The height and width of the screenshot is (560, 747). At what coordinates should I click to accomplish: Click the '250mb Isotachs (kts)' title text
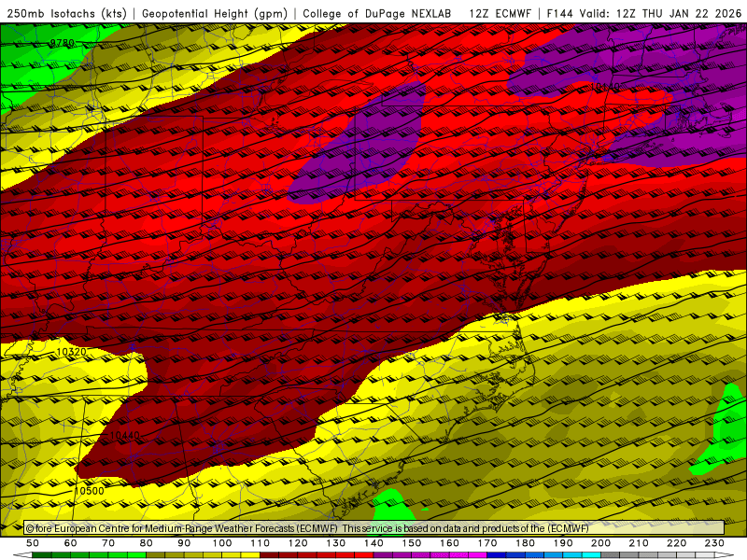[66, 14]
